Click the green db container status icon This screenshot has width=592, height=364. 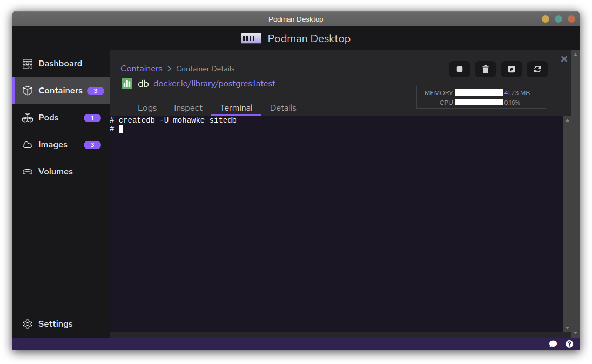[x=127, y=84]
